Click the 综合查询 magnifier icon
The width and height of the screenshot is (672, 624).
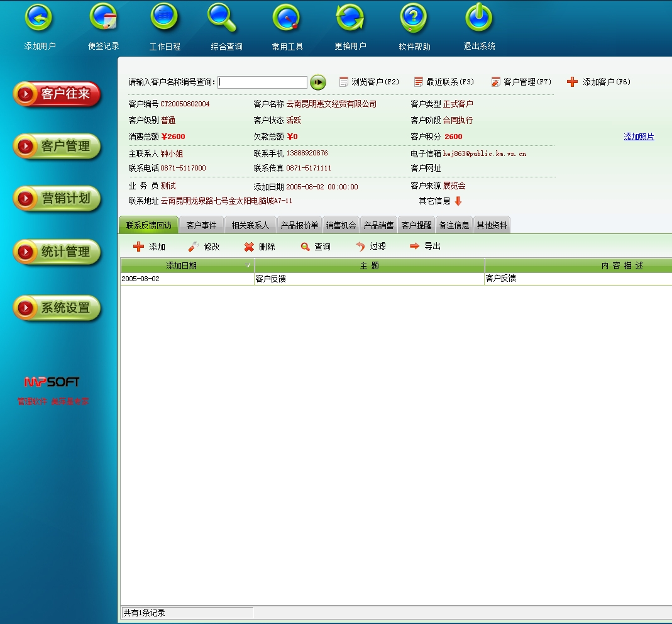tap(223, 19)
